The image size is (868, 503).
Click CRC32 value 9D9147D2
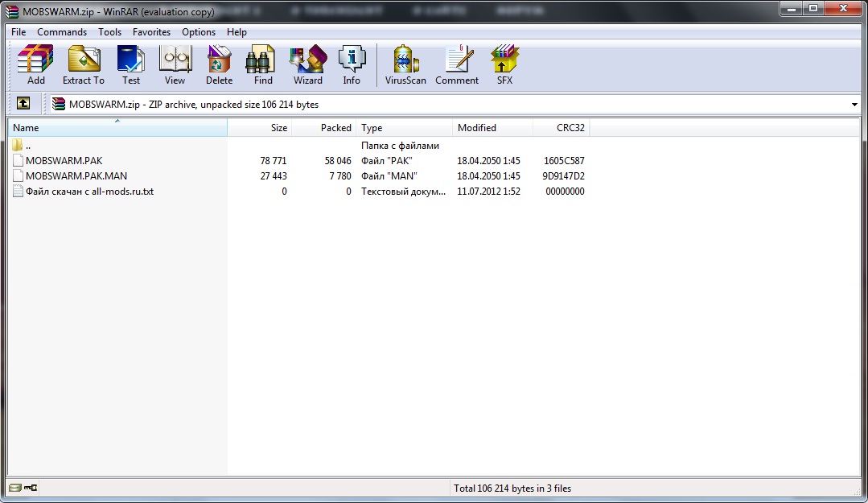pyautogui.click(x=564, y=176)
